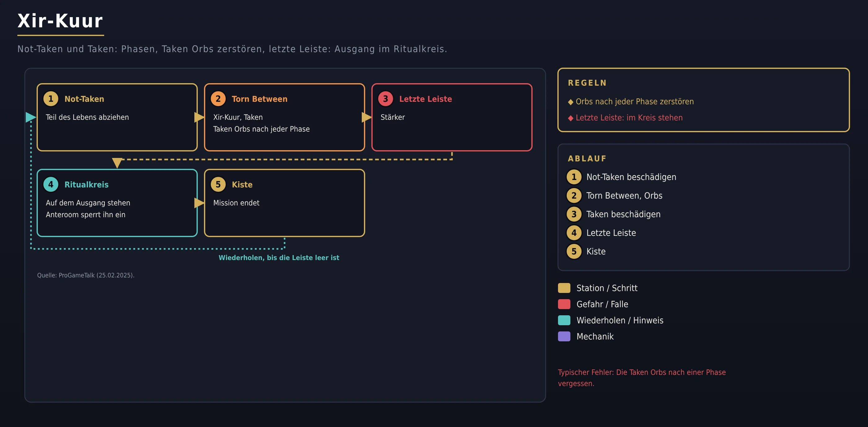Click the downward arrow above Ritualkreis card

click(x=117, y=163)
